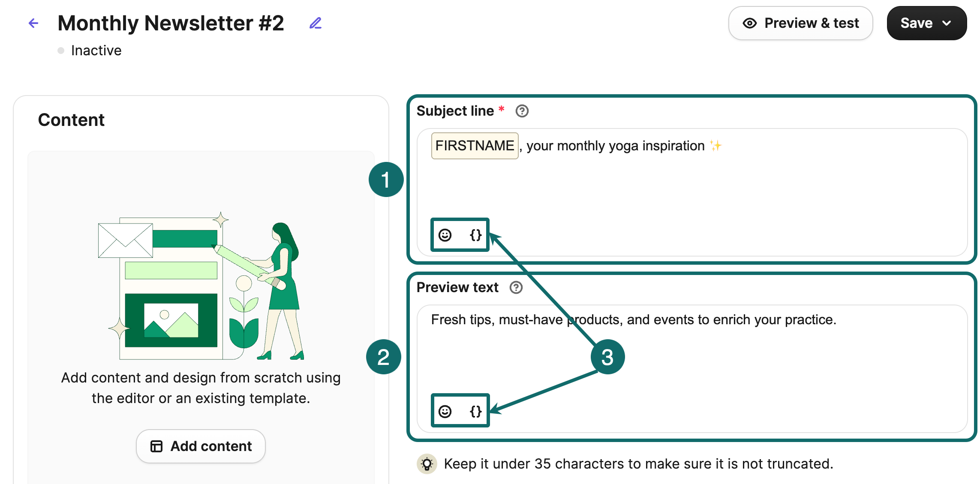Click the lightbulb tip icon
Screen dimensions: 980x484
pos(427,464)
